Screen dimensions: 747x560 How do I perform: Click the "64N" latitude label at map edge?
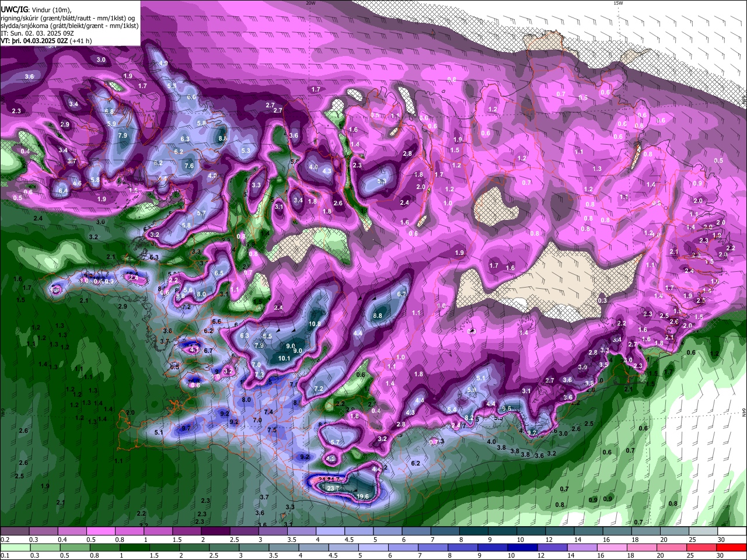(744, 412)
